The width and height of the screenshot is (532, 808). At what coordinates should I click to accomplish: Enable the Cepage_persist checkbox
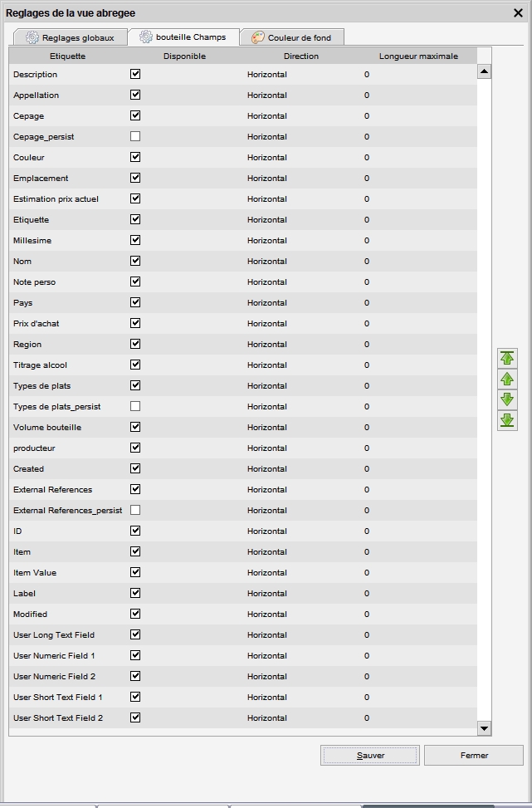[x=135, y=136]
